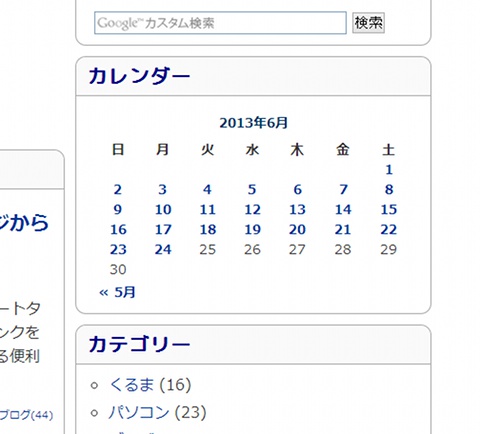This screenshot has height=434, width=480.
Task: Click unlinked calendar date 26
Action: point(252,250)
